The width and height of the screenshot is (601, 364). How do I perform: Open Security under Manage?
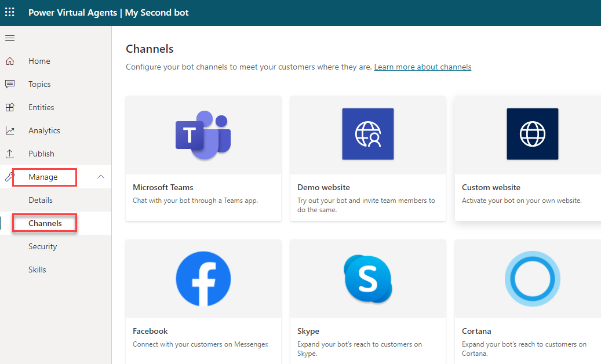(42, 246)
